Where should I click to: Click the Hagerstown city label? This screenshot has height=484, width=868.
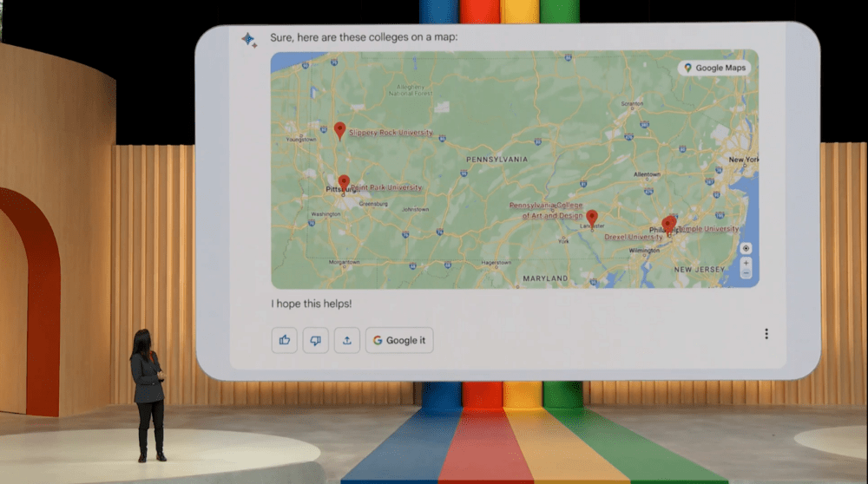[x=496, y=262]
